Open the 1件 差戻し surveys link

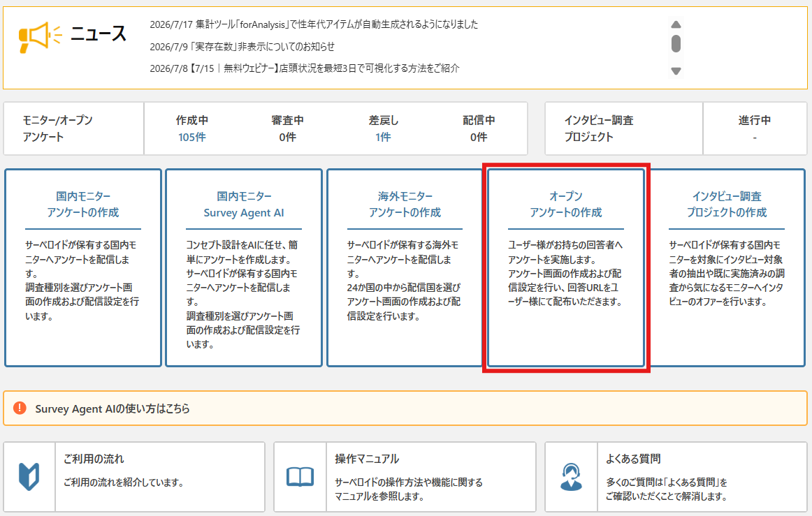tap(383, 137)
